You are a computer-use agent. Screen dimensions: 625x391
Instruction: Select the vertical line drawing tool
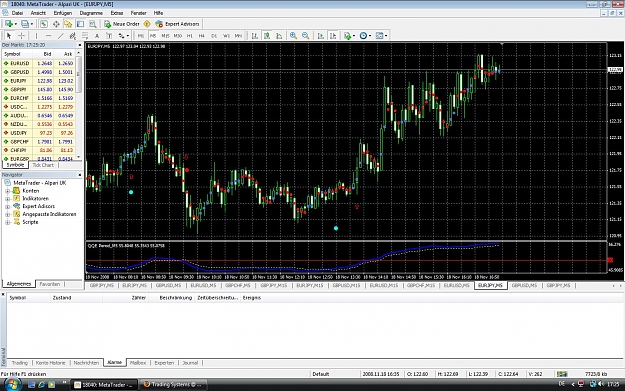coord(36,36)
